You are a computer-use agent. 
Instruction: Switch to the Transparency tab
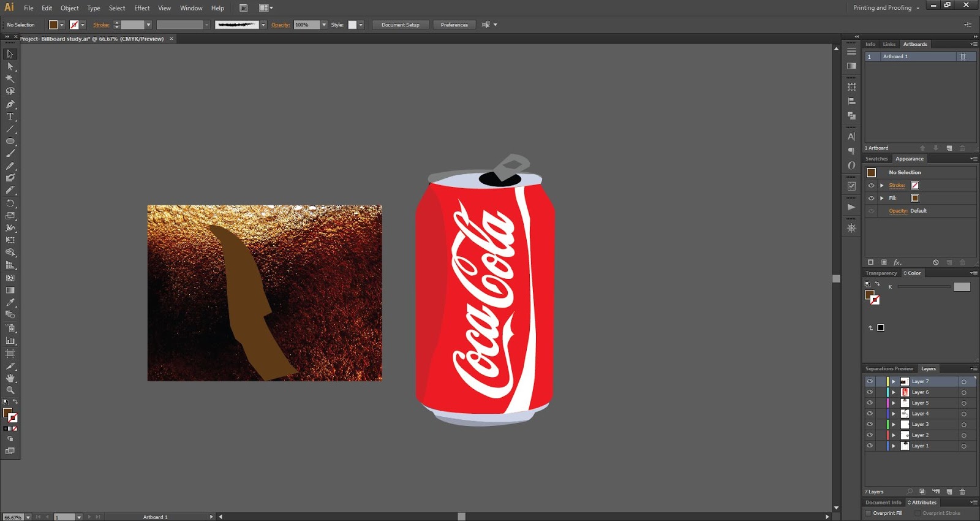coord(881,273)
